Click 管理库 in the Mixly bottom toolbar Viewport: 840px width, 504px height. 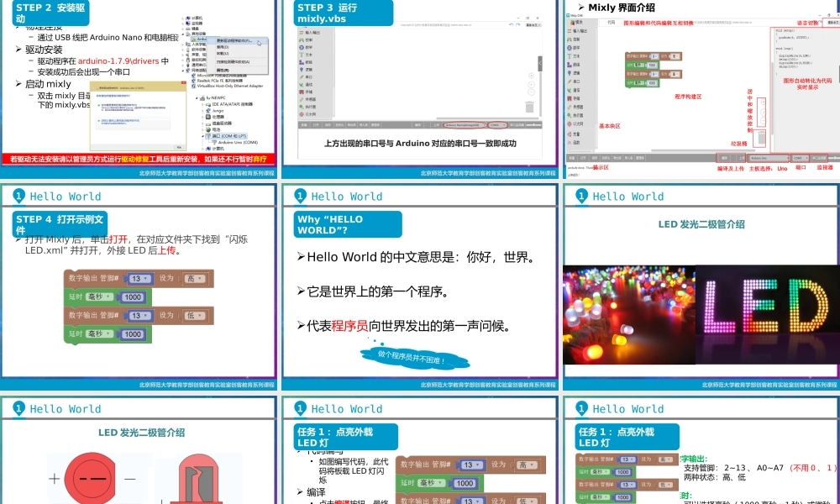tap(638, 158)
